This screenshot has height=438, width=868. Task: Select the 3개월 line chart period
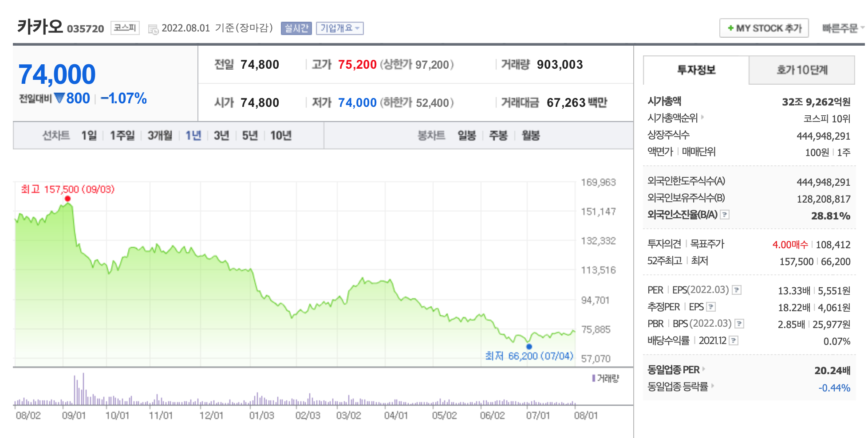pos(160,136)
